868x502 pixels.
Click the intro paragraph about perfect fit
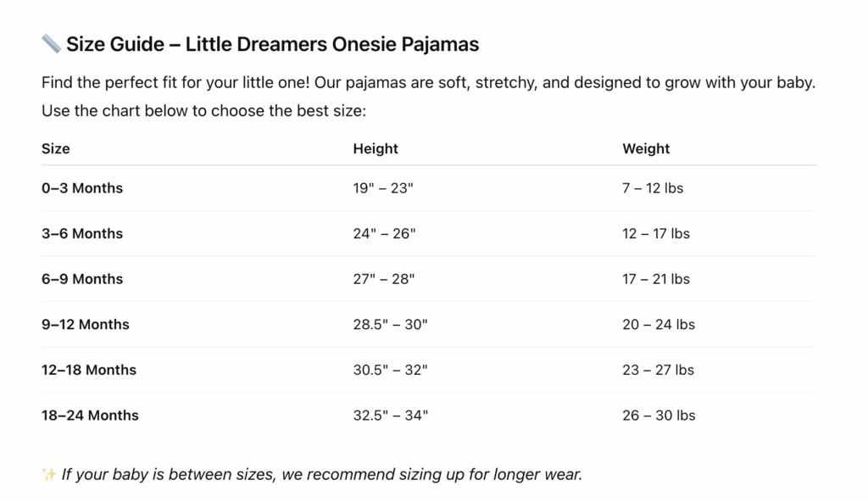[x=428, y=97]
